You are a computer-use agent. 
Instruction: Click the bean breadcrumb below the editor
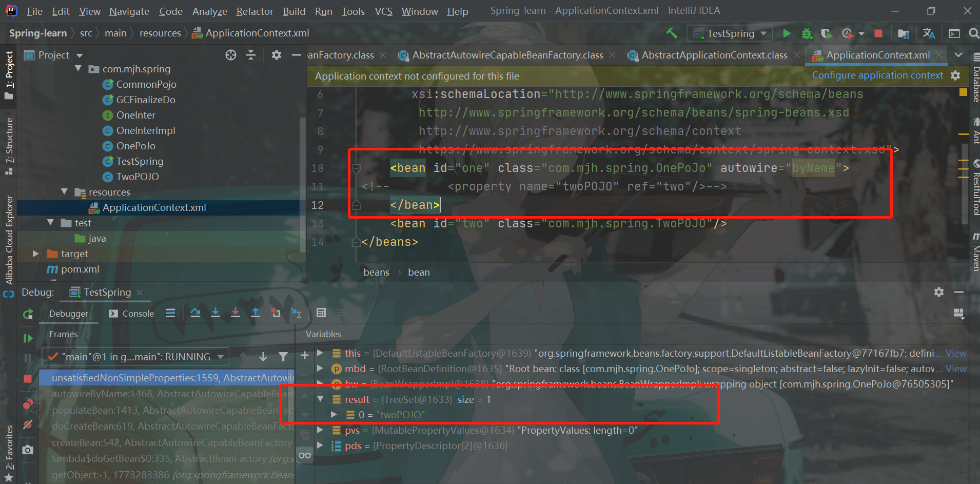click(419, 273)
